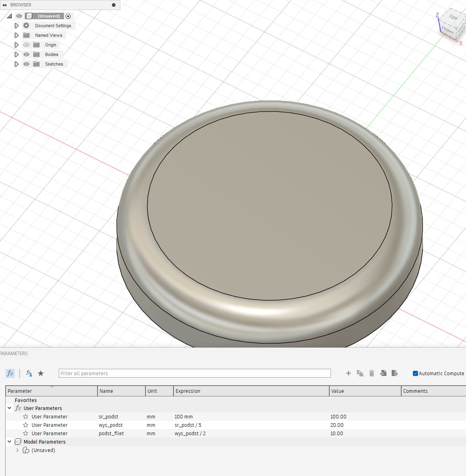Collapse the User Parameters group
466x476 pixels.
click(x=10, y=408)
